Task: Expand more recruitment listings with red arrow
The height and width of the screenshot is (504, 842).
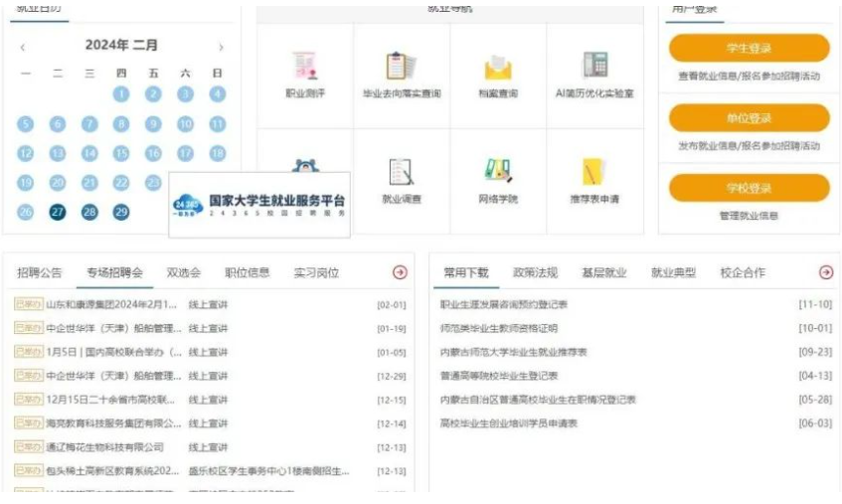Action: coord(400,272)
